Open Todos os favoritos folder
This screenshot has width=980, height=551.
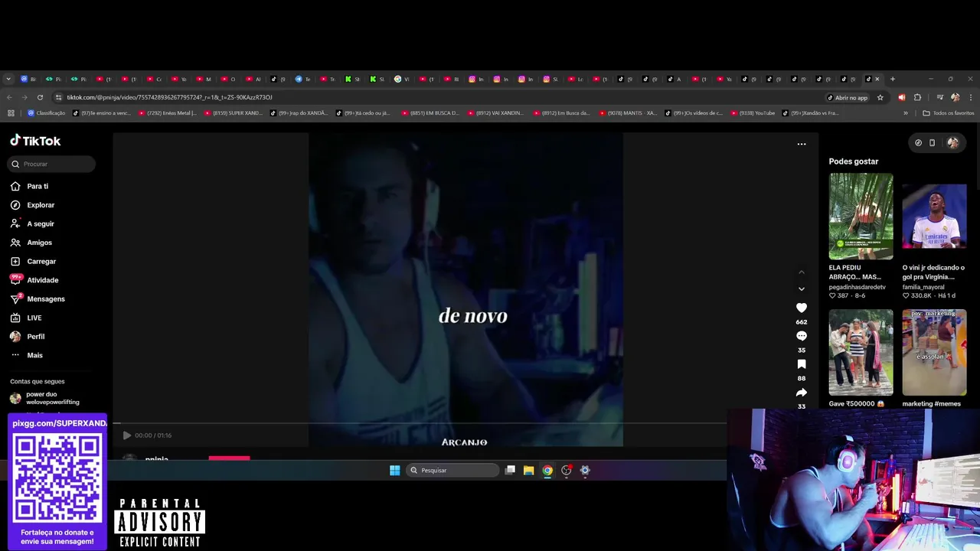point(949,113)
